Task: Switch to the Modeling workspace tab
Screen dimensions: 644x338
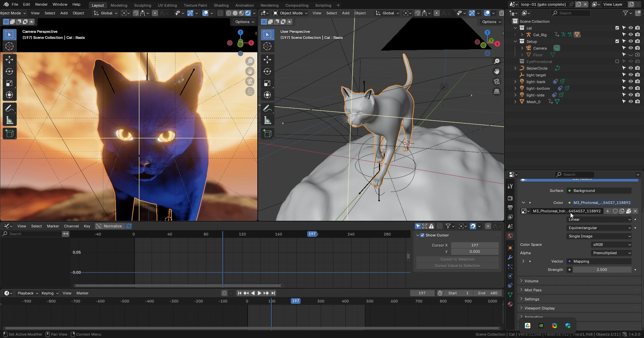Action: click(119, 5)
